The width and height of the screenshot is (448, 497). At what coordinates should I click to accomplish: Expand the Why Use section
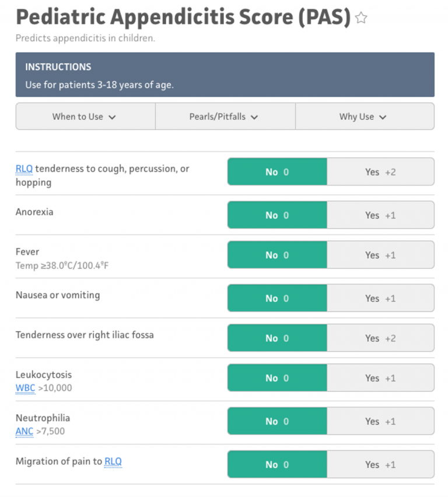364,117
